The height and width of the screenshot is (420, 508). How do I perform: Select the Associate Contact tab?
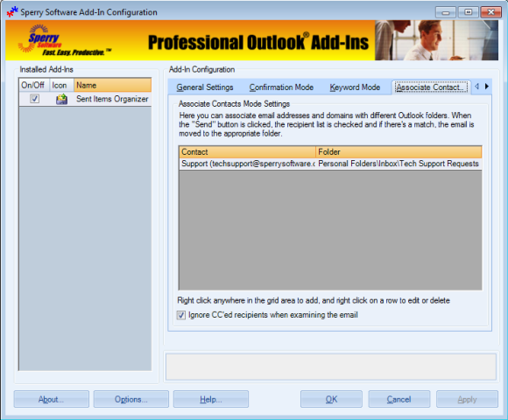(431, 87)
